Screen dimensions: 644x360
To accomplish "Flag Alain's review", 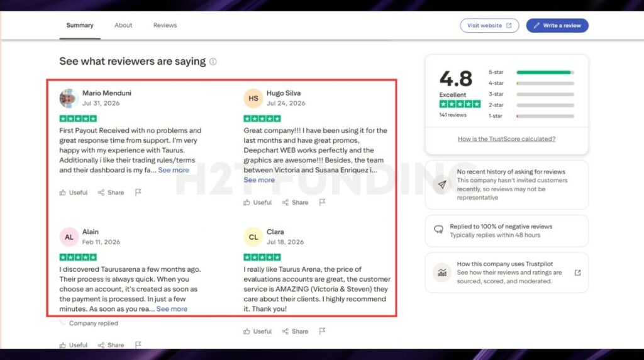I will point(138,345).
